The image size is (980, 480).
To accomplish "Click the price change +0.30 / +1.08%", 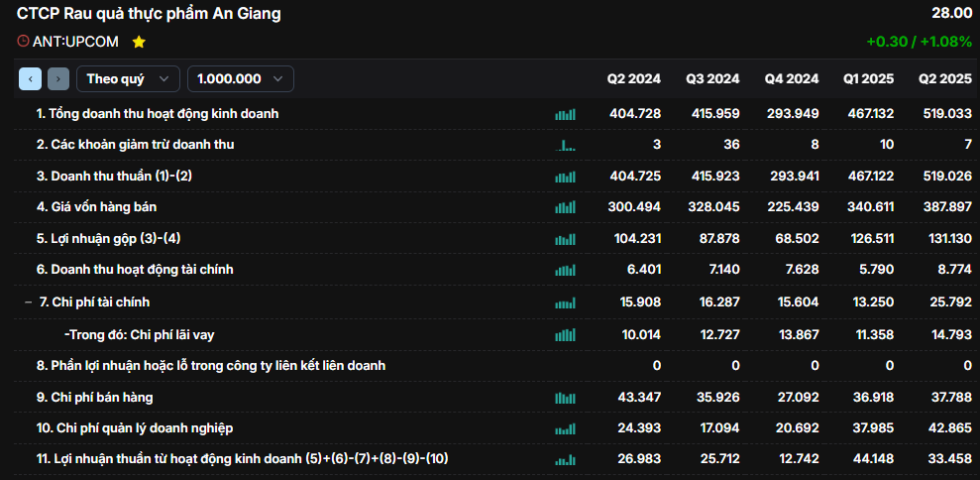I will click(x=920, y=42).
